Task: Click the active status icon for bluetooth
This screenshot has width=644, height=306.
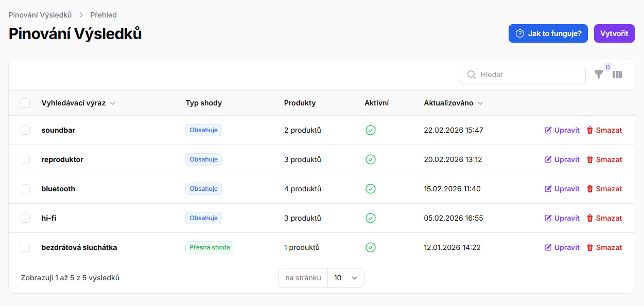Action: pyautogui.click(x=370, y=189)
